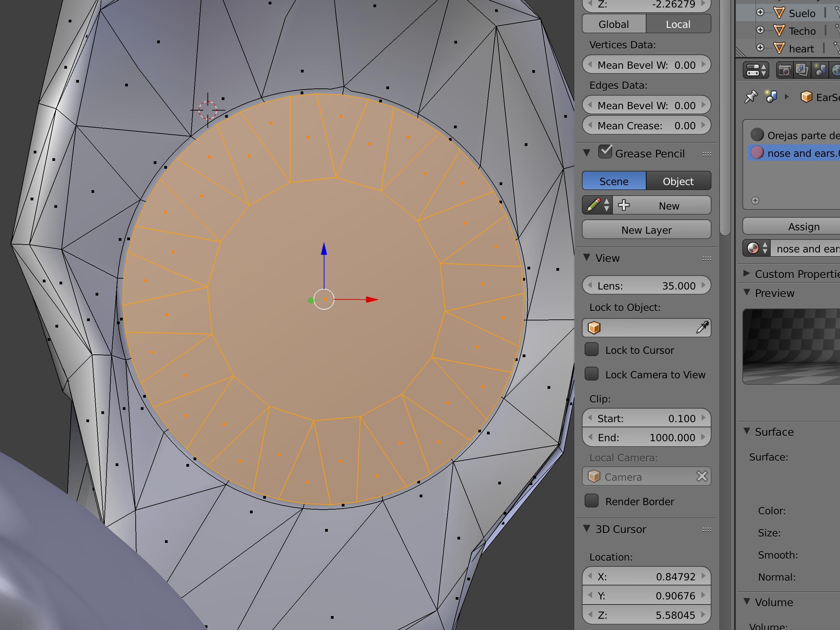Open the Properties editor type selector
The width and height of the screenshot is (840, 630).
pos(756,70)
